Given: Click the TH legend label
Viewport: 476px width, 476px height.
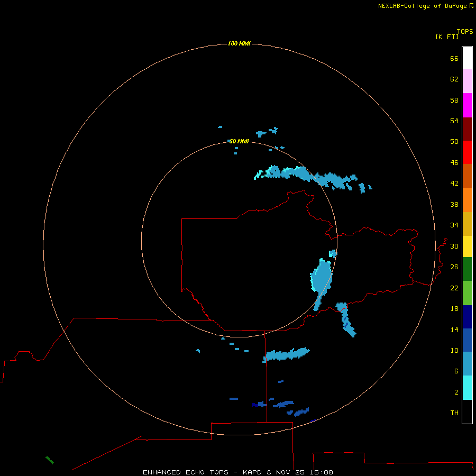Looking at the screenshot, I should [454, 413].
